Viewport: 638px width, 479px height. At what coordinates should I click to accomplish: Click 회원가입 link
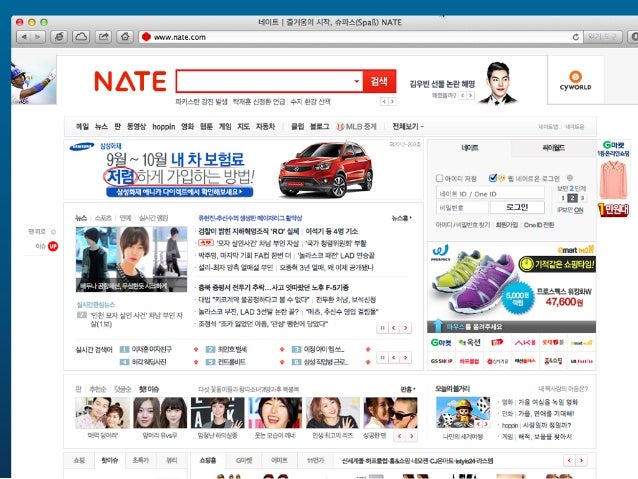coord(507,225)
